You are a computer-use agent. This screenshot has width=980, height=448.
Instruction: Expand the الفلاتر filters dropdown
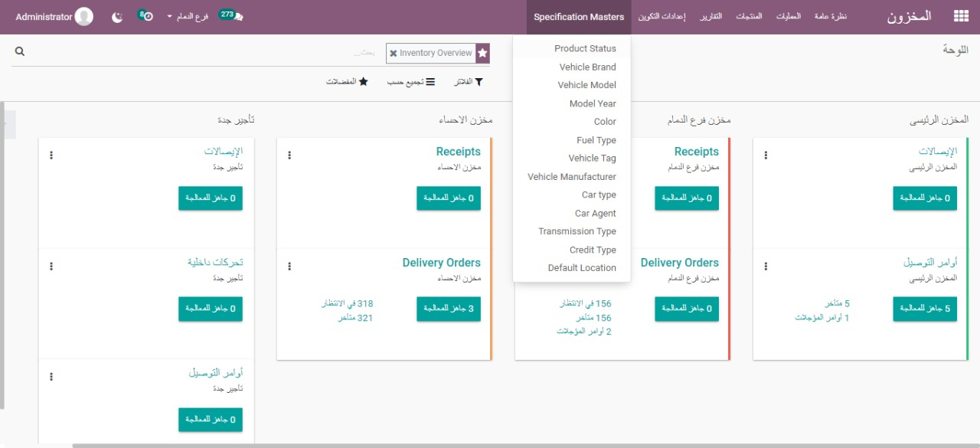click(x=468, y=82)
